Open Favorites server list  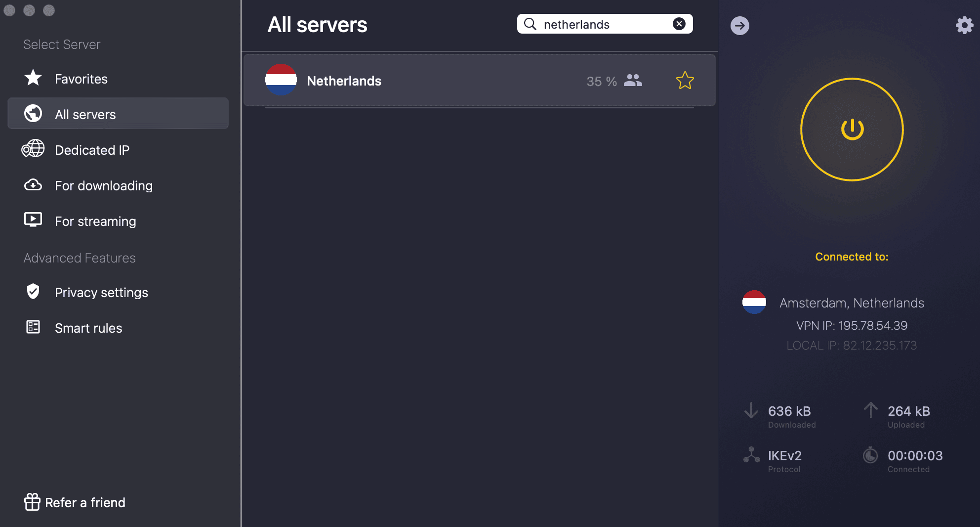tap(118, 79)
